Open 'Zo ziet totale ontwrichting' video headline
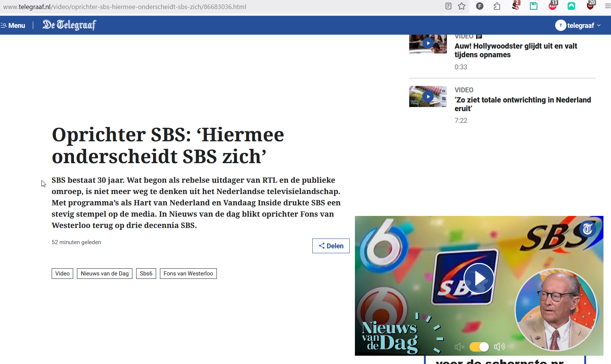 (523, 104)
